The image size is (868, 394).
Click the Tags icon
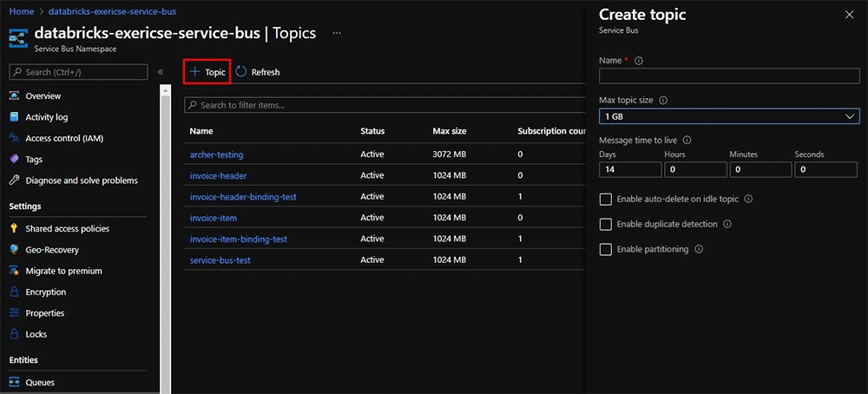15,159
